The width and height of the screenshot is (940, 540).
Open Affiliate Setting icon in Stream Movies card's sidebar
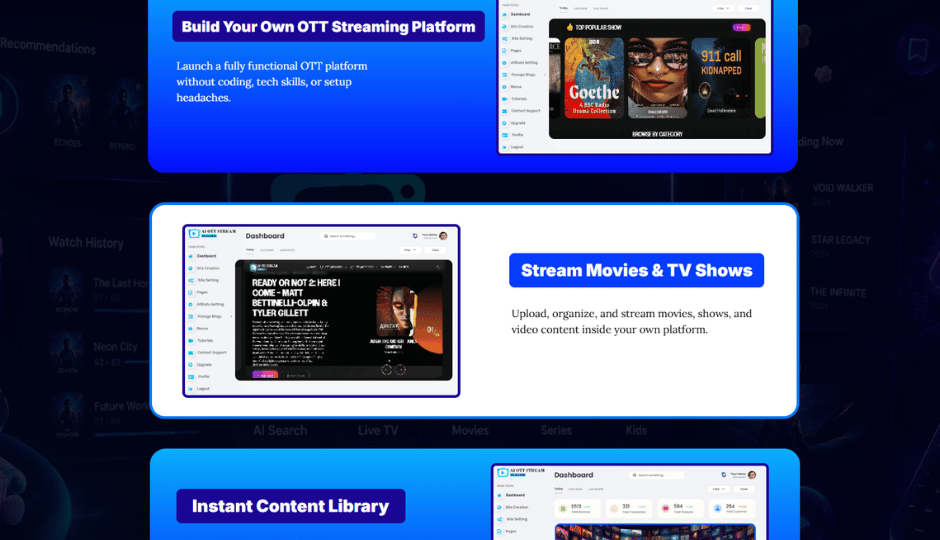click(191, 304)
